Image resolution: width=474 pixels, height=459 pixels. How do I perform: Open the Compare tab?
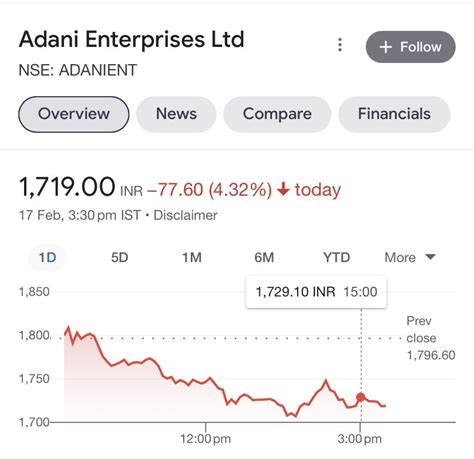pyautogui.click(x=277, y=114)
